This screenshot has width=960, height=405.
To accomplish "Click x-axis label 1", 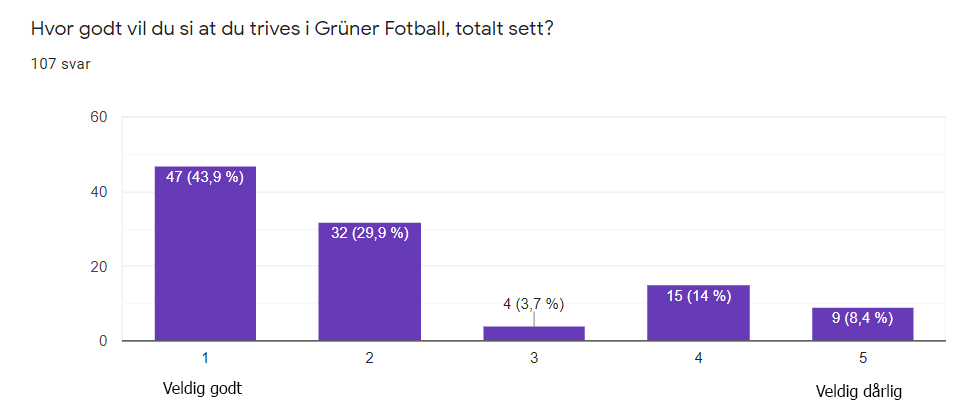I will click(x=205, y=357).
